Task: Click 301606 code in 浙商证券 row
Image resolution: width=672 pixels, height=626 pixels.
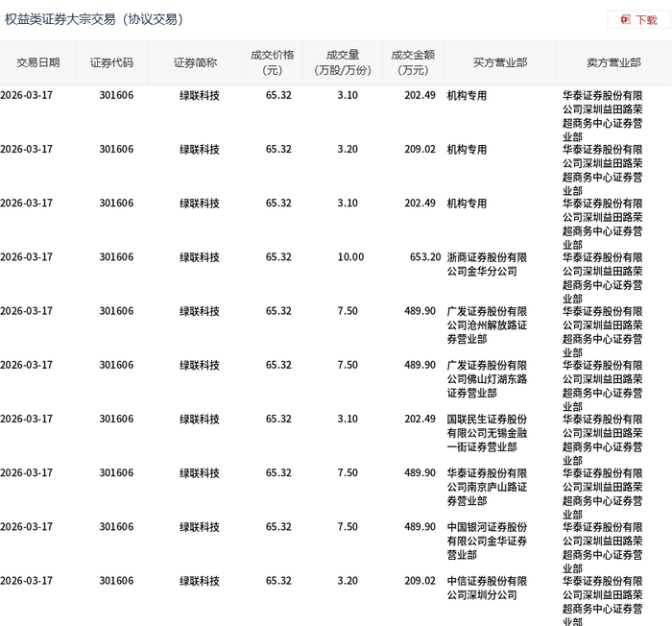Action: (x=116, y=257)
